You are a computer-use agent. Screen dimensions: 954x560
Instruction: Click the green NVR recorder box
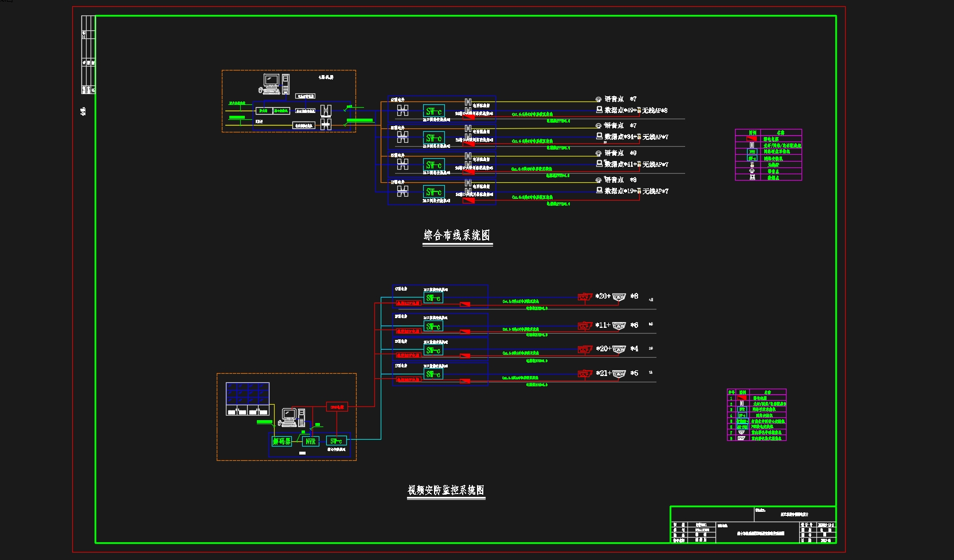tap(310, 441)
